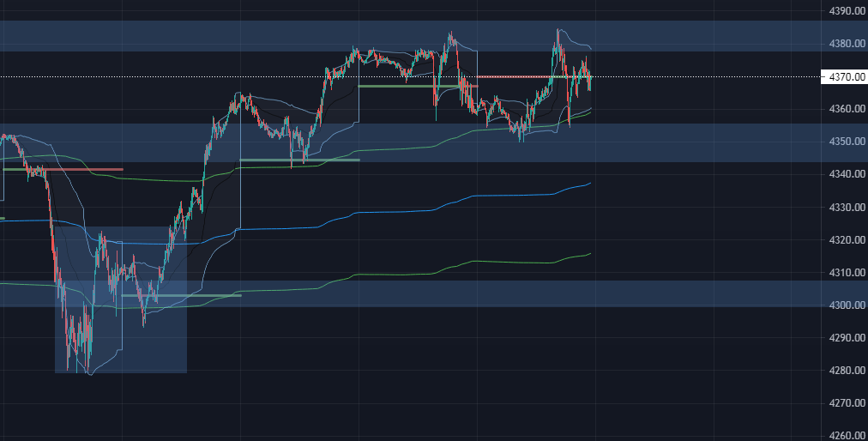Select the green horizontal segment near 4344
868x441 pixels.
299,160
